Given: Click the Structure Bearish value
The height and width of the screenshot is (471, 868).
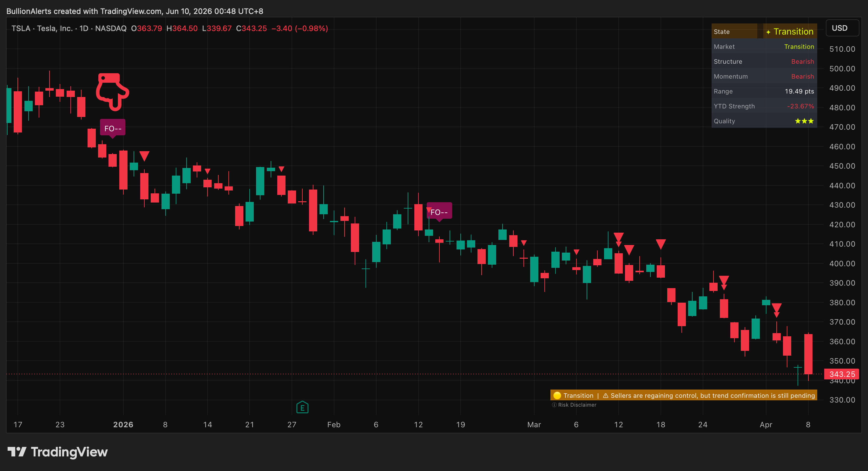Looking at the screenshot, I should coord(802,61).
